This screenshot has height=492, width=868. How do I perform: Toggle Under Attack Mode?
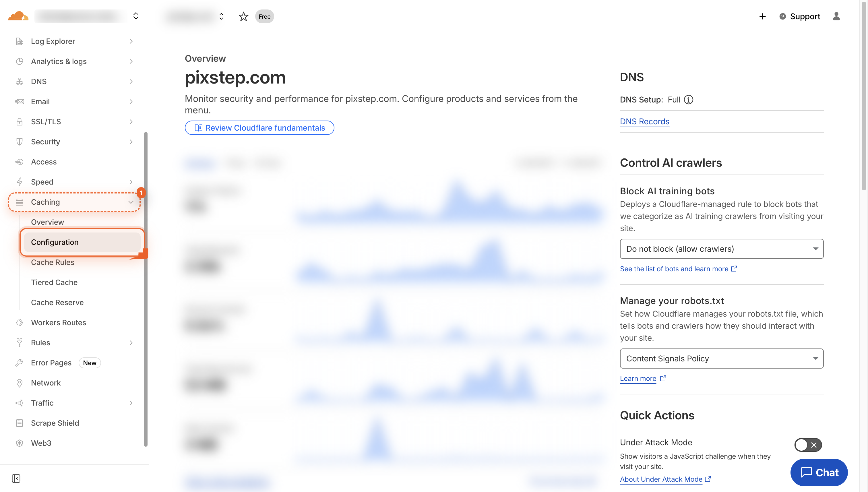808,445
